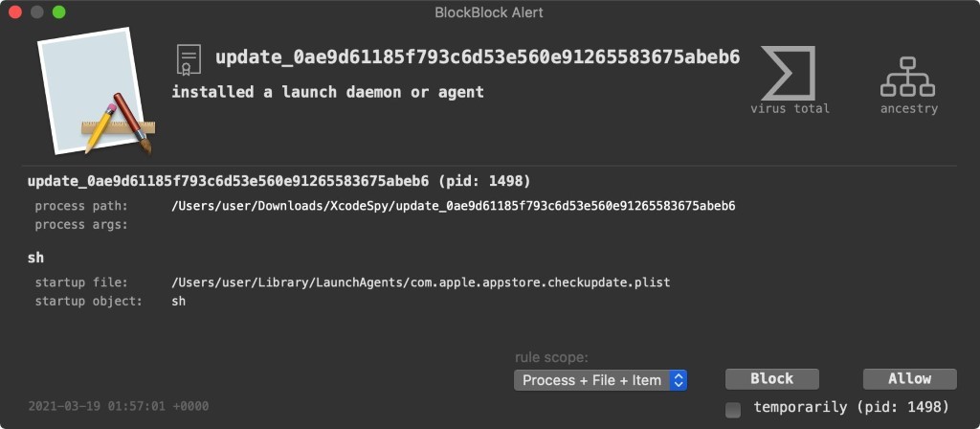
Task: Allow the launch agent installation
Action: 909,379
